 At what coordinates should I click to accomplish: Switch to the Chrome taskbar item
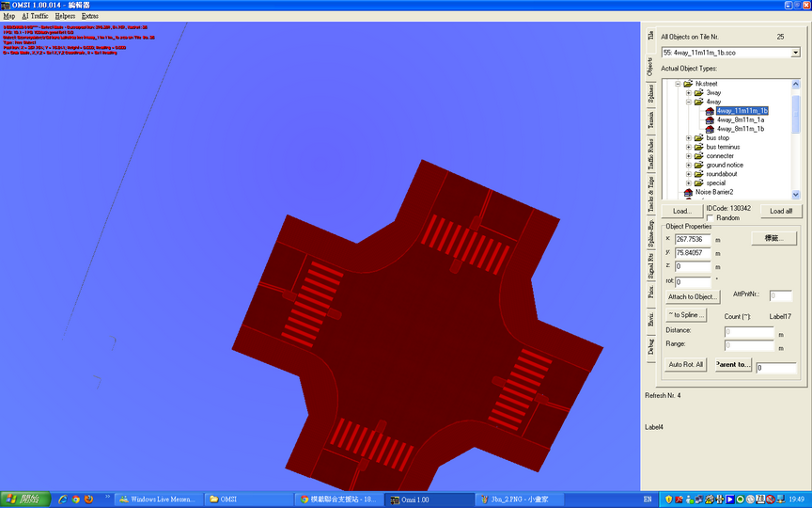coord(339,500)
